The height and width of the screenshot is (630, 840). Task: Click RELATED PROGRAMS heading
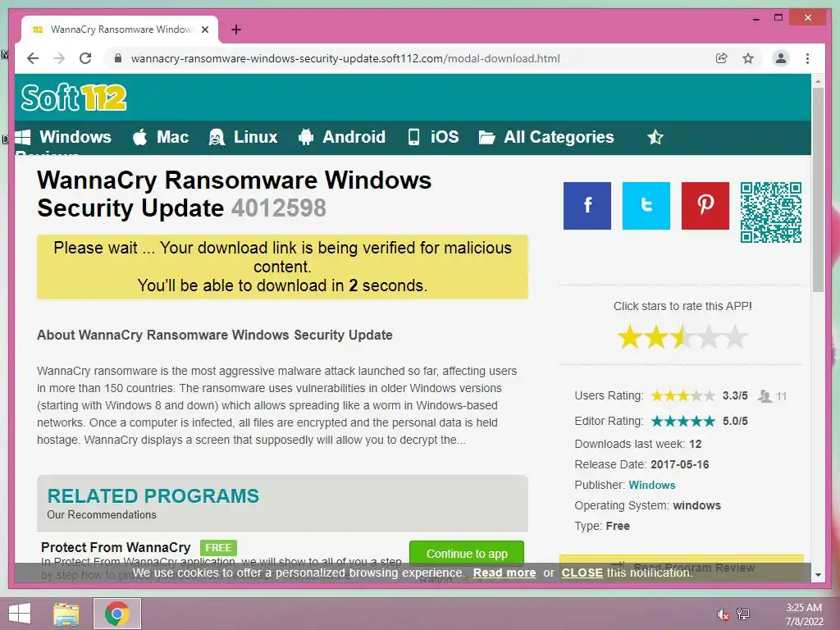[153, 496]
